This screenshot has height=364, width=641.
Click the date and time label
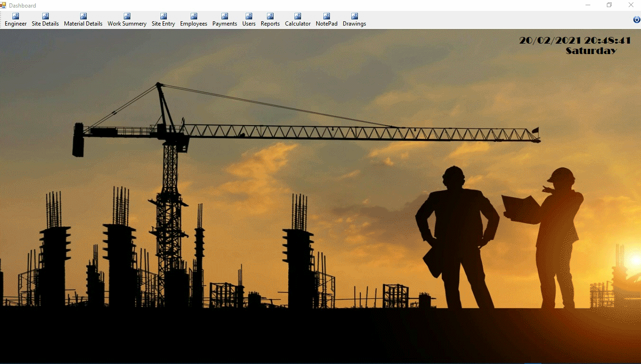(x=575, y=41)
